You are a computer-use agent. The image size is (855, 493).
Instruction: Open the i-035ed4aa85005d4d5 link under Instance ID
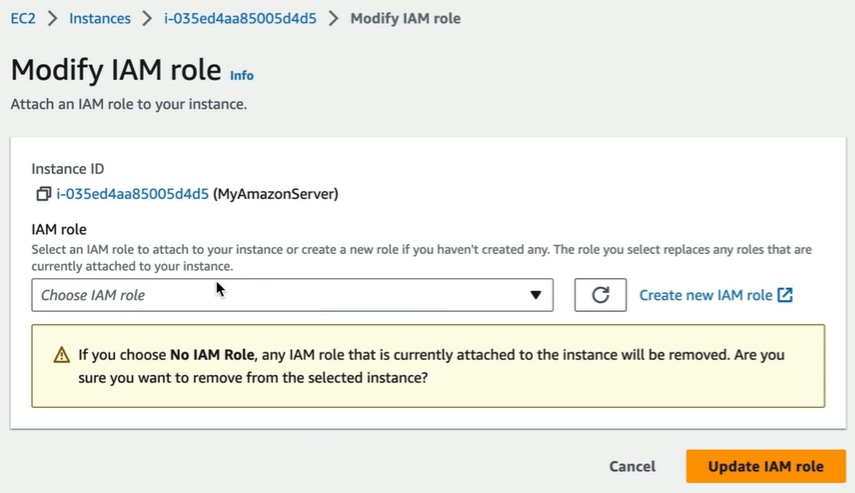point(133,194)
